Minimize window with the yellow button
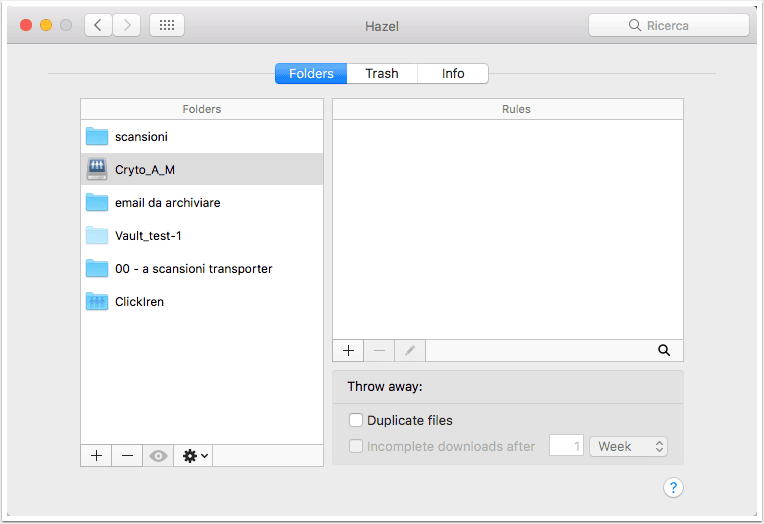Viewport: 764px width, 524px height. [46, 25]
